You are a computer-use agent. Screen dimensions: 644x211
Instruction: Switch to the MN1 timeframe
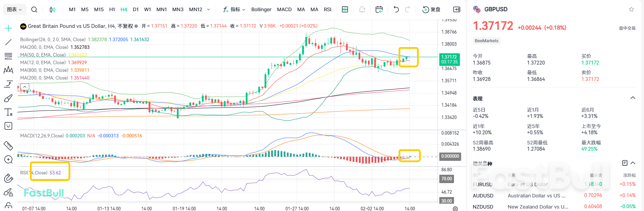click(162, 9)
